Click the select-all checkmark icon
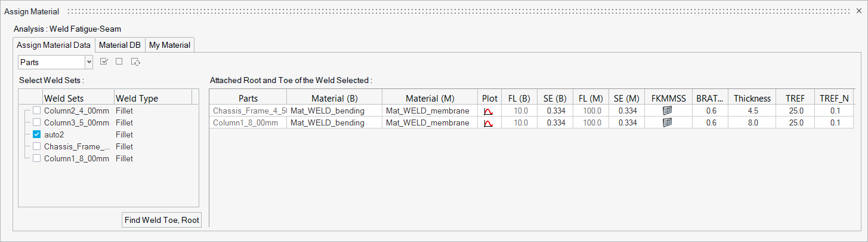 104,62
